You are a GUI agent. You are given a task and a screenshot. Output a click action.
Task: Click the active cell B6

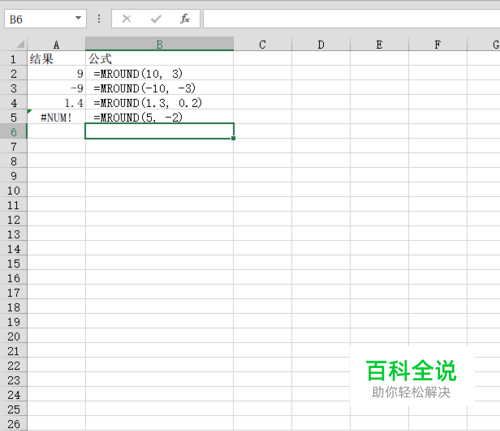(x=159, y=131)
